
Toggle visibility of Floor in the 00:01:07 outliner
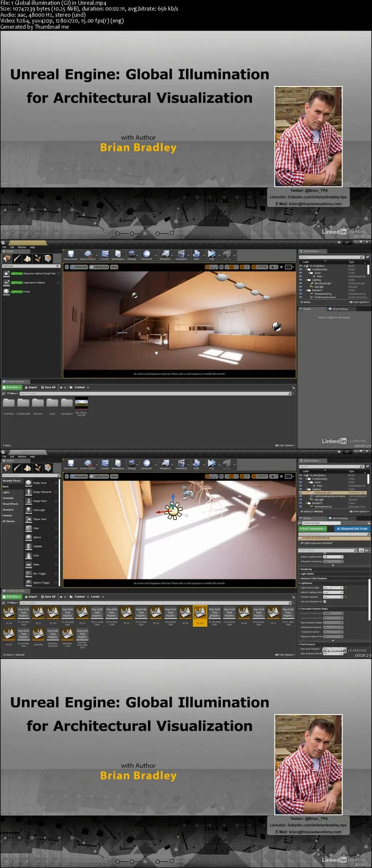click(x=300, y=276)
